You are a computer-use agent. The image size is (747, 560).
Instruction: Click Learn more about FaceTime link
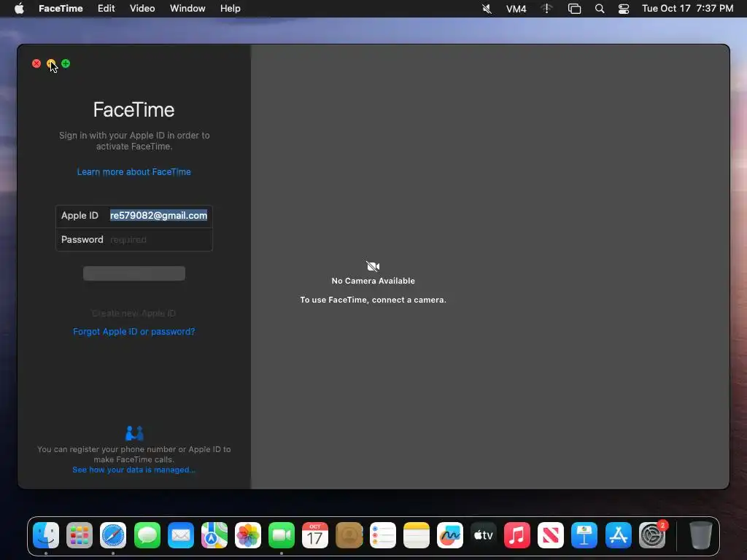pos(134,172)
